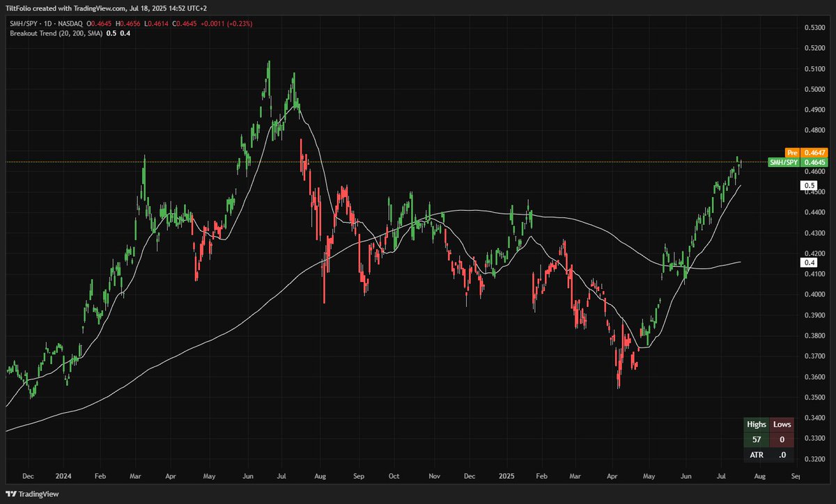This screenshot has width=836, height=504.
Task: Click the .0 value beside ATR
Action: (782, 455)
